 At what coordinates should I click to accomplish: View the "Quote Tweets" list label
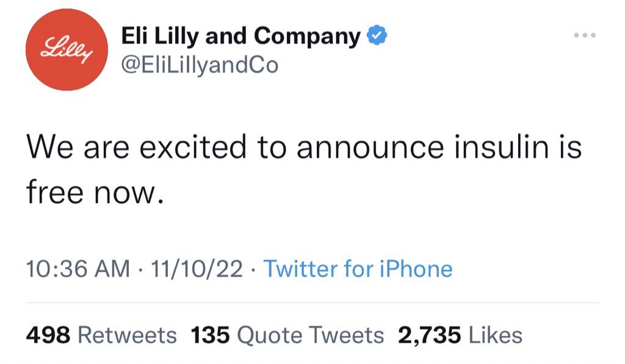[x=310, y=335]
